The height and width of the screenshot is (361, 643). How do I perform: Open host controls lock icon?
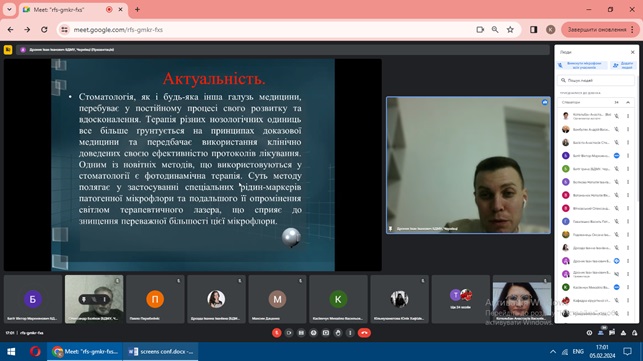click(x=634, y=333)
